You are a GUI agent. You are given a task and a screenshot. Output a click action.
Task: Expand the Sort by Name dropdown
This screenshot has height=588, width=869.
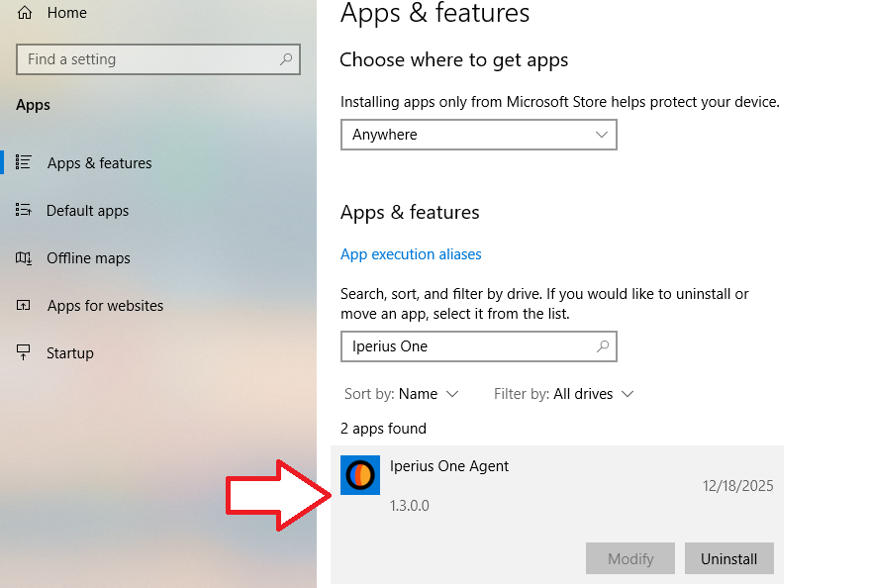tap(428, 394)
